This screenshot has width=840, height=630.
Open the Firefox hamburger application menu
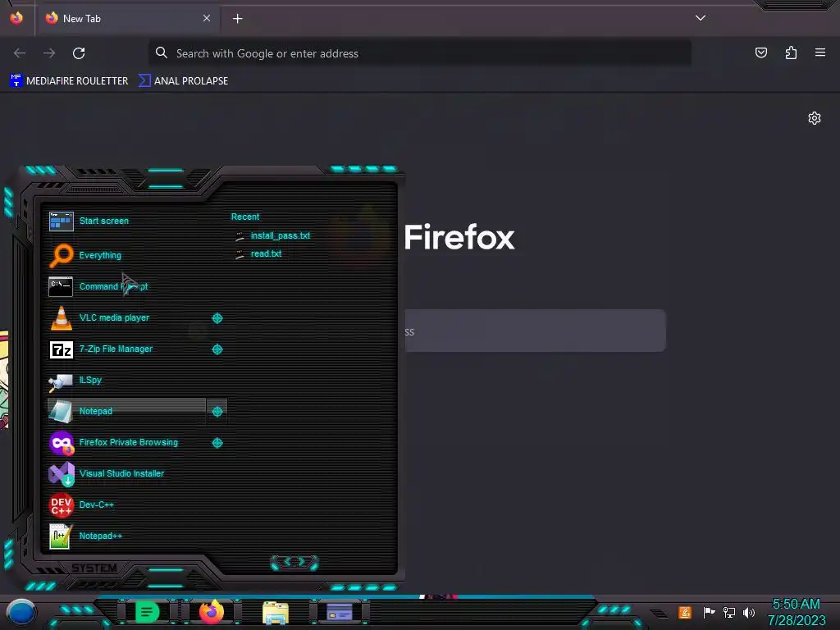(x=820, y=52)
